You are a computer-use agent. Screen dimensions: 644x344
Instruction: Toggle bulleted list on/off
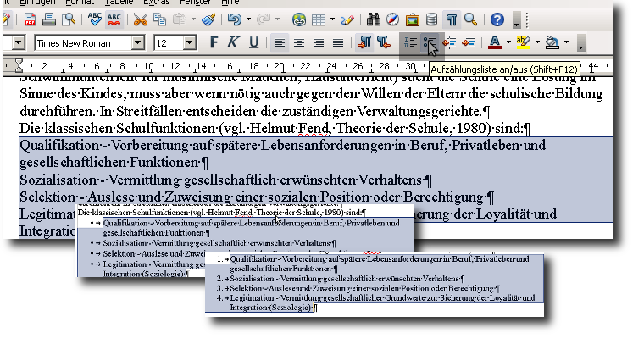pyautogui.click(x=430, y=42)
